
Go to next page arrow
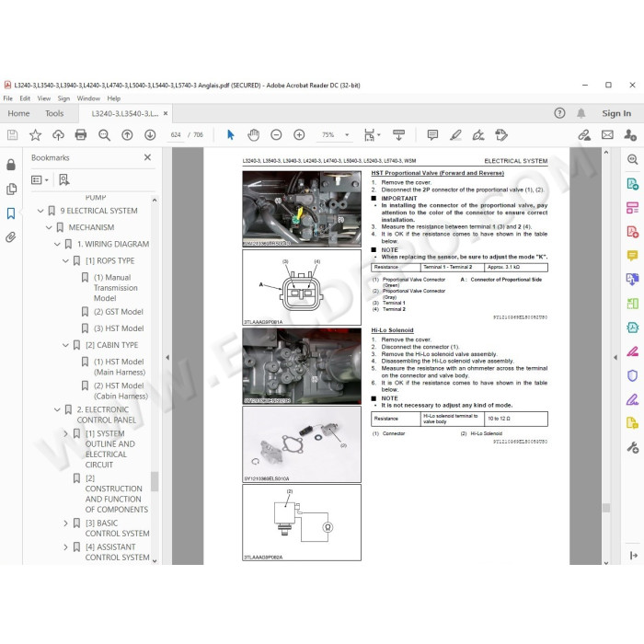pos(150,134)
